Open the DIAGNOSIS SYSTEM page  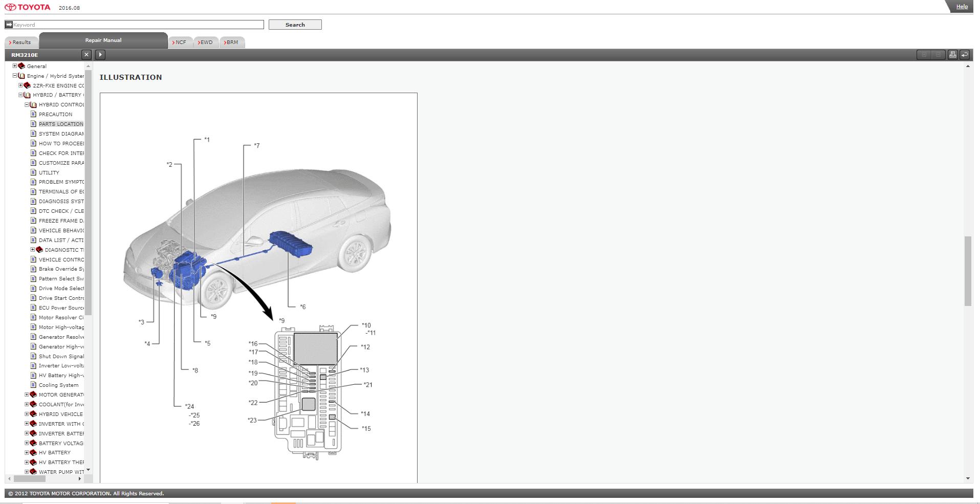[x=61, y=202]
